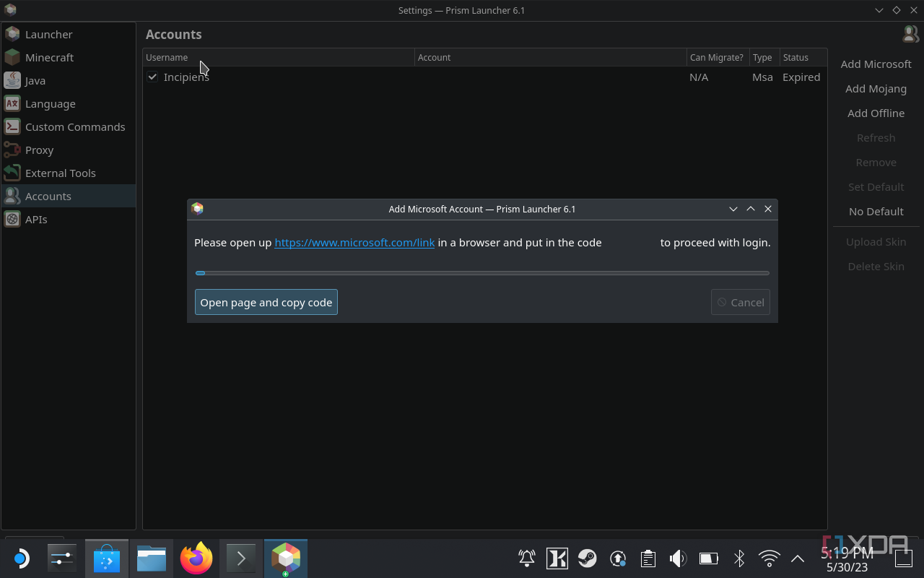Open battery status in system tray

point(708,558)
